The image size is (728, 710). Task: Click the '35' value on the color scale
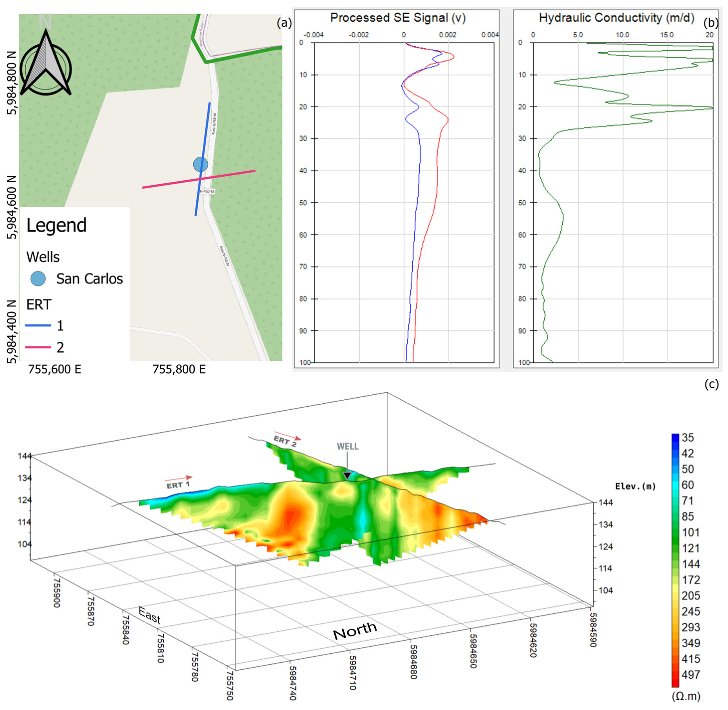click(x=688, y=437)
